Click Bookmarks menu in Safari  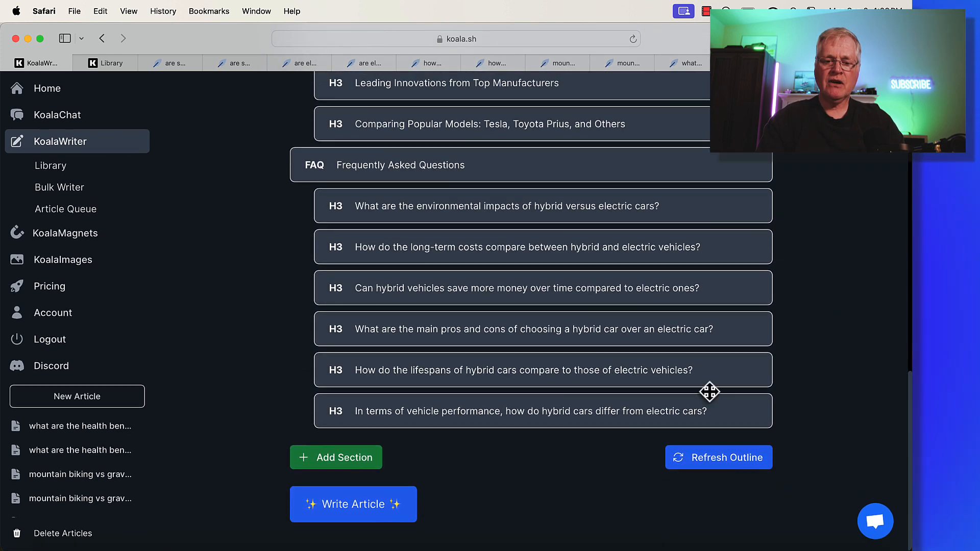coord(209,11)
